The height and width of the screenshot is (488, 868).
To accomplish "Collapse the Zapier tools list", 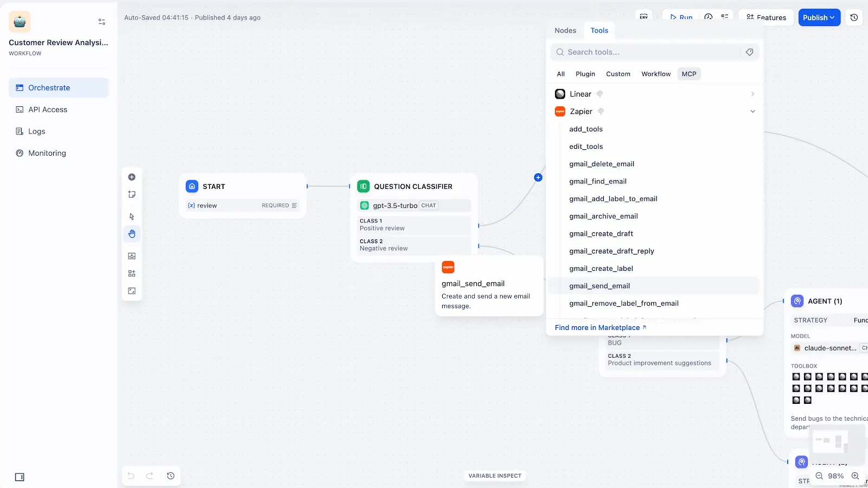I will coord(752,112).
